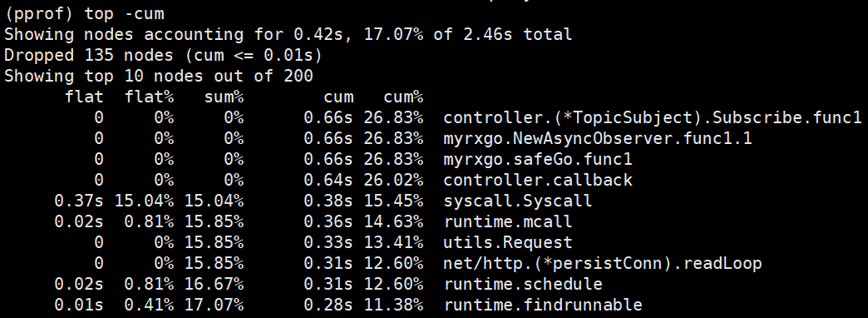Click the 'flat%' column header
The width and height of the screenshot is (868, 318).
tap(149, 97)
